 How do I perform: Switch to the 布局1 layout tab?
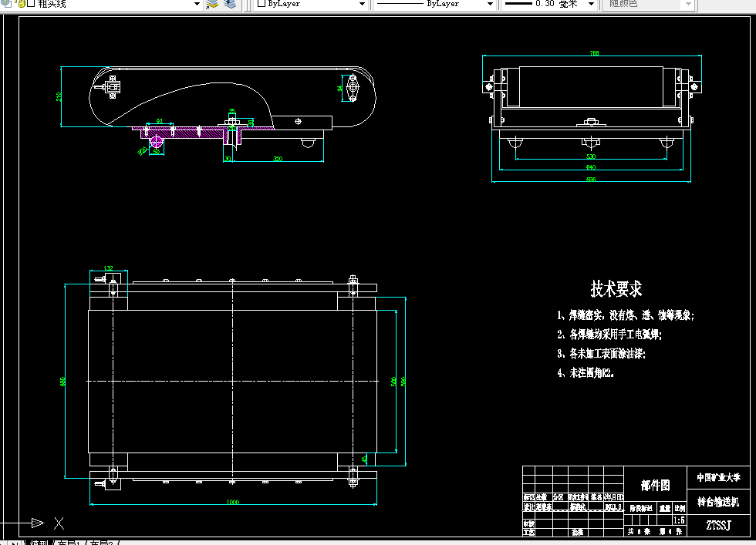coord(69,543)
